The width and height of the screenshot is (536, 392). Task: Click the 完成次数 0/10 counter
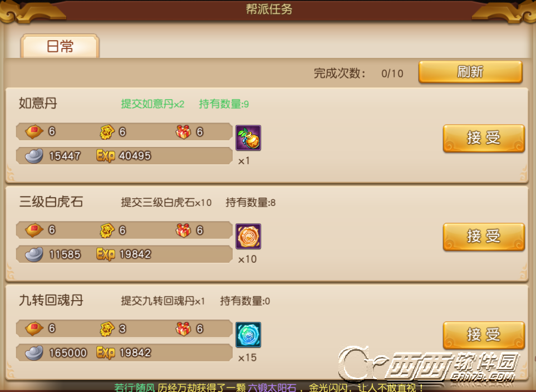tap(358, 73)
